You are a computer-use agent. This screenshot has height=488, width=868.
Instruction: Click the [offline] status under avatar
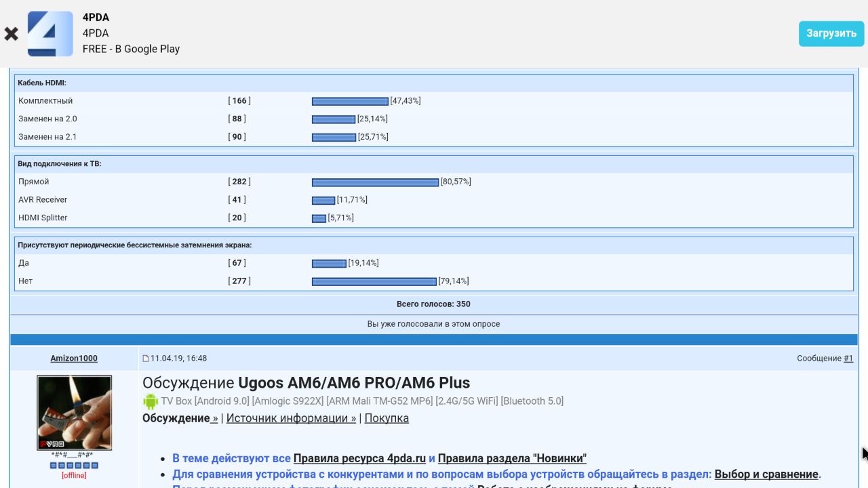pyautogui.click(x=74, y=476)
